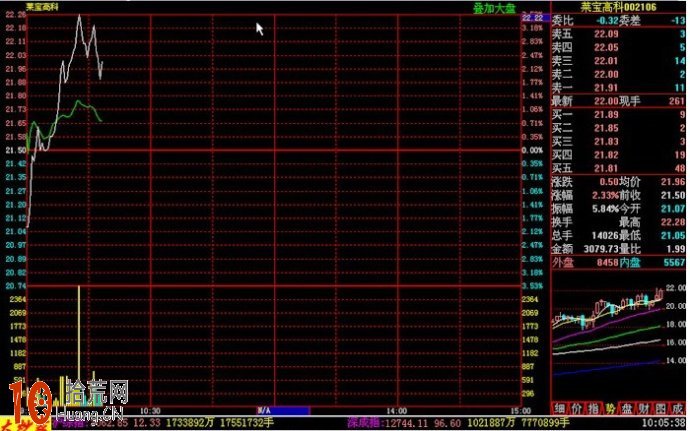This screenshot has width=690, height=431.
Task: Switch to the 盘 tab
Action: (x=627, y=408)
